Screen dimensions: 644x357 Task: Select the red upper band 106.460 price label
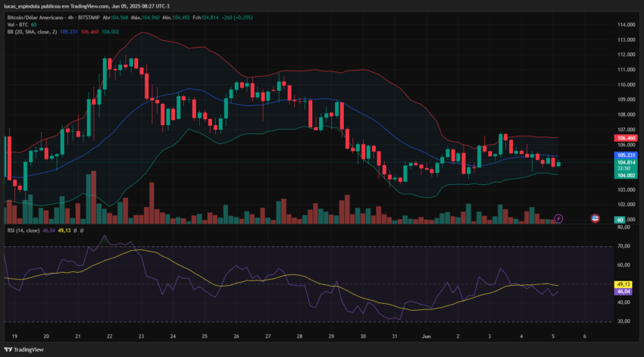pos(626,138)
